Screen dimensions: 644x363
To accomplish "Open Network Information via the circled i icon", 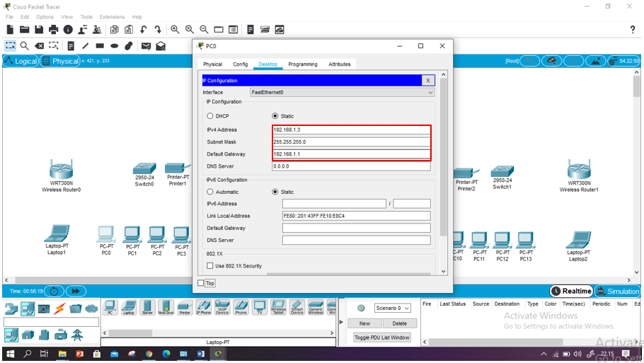I will coord(68,30).
